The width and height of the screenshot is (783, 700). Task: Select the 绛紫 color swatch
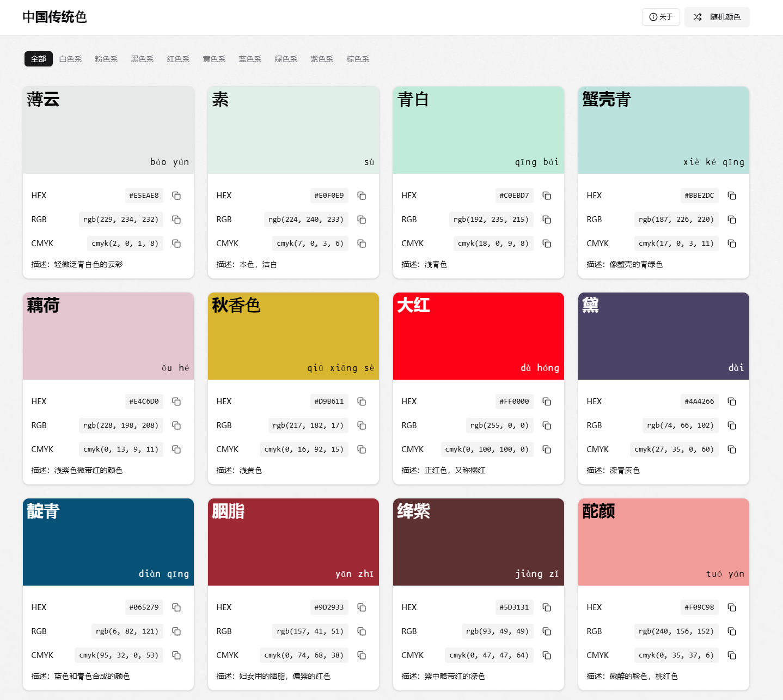(x=479, y=542)
